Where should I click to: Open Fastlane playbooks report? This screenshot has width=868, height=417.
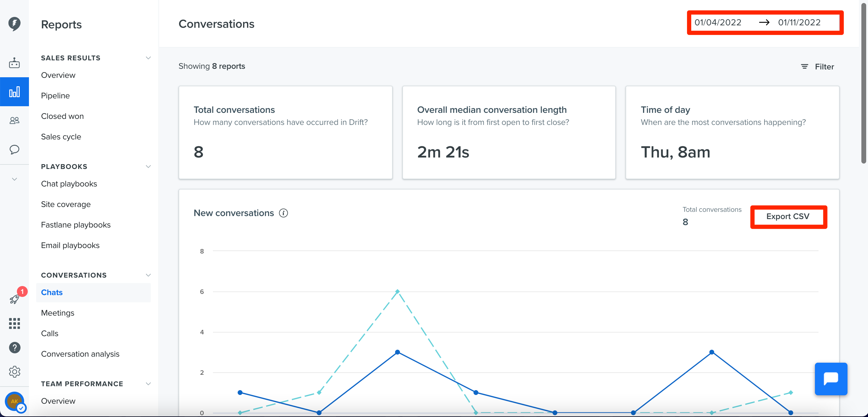[x=76, y=224]
